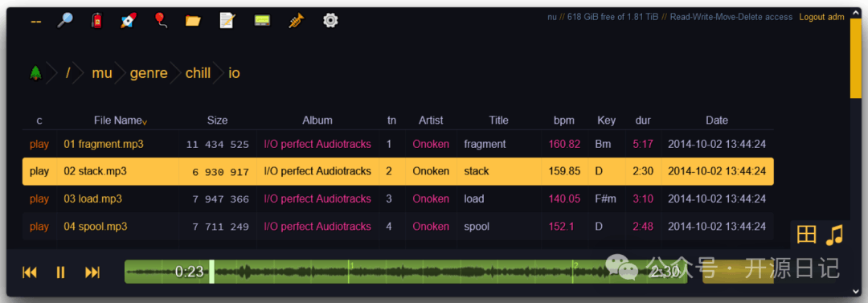Navigate to the genre breadcrumb folder
This screenshot has height=303, width=868.
pos(149,73)
